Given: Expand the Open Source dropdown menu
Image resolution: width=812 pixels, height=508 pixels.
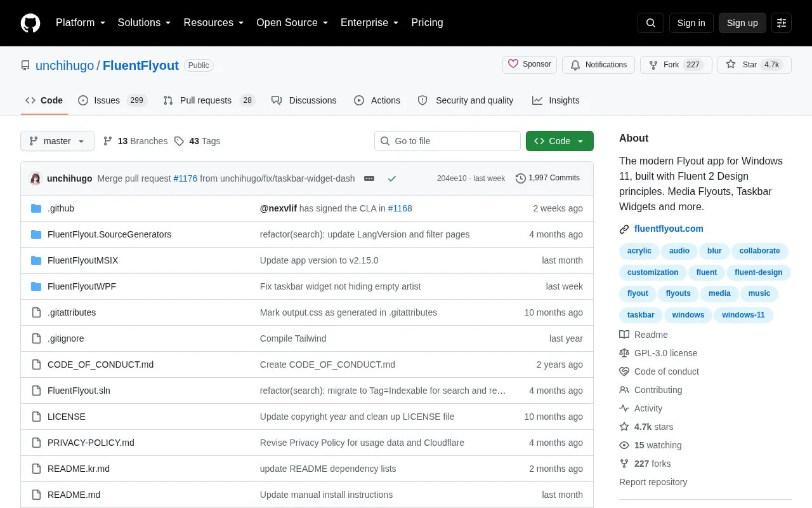Looking at the screenshot, I should point(292,23).
